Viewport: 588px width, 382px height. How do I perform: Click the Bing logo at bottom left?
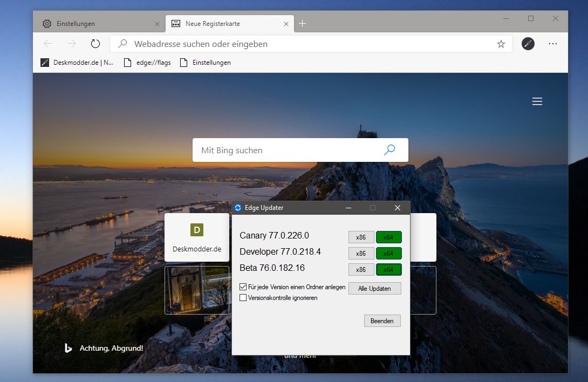click(68, 348)
